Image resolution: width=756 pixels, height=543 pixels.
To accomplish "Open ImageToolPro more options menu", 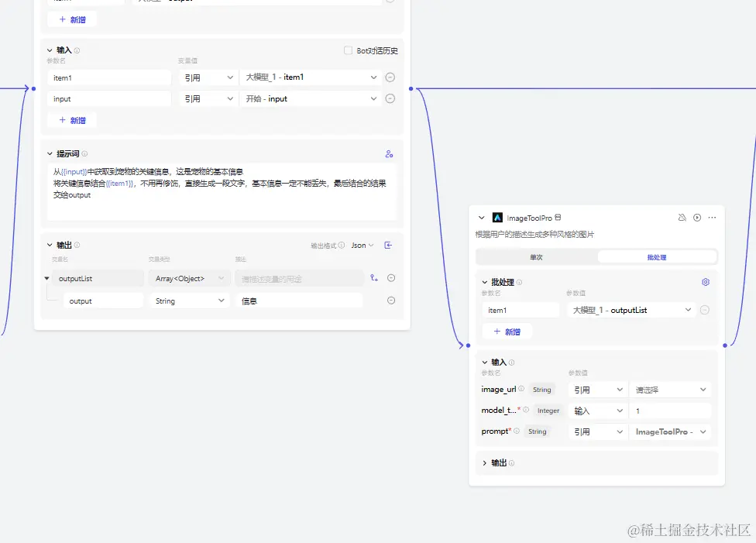I will 712,218.
